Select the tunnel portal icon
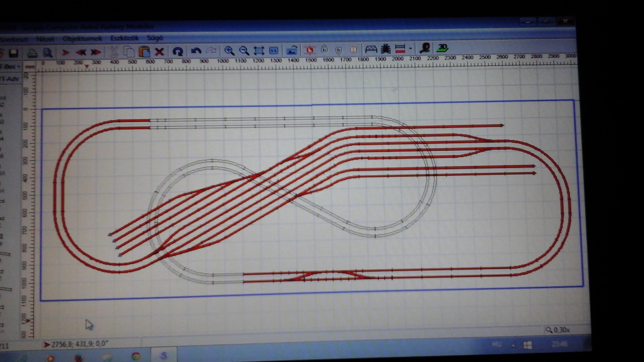 click(386, 49)
